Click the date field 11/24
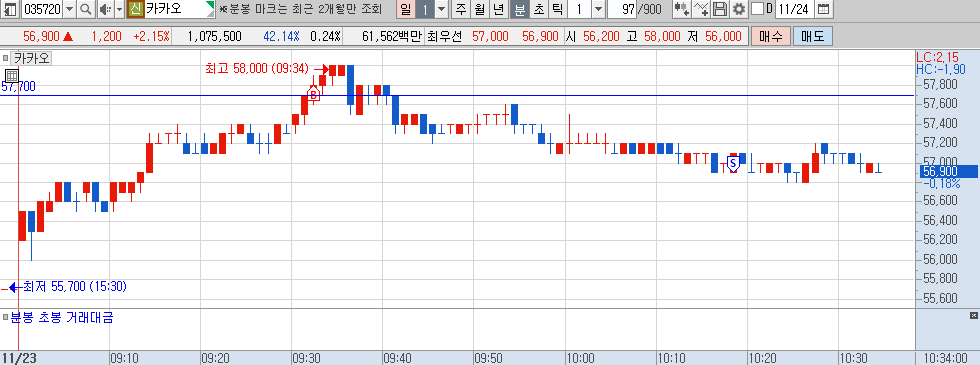Viewport: 980px width, 365px height. coord(794,9)
